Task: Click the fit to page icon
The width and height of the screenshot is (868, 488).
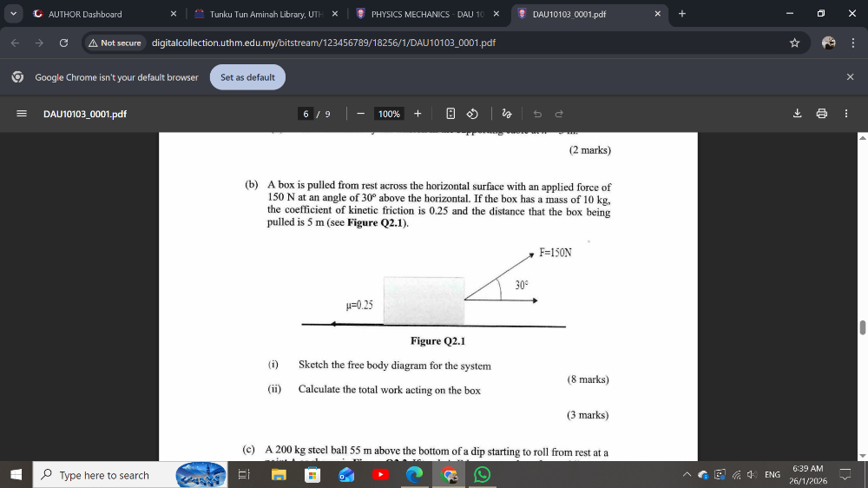Action: [450, 114]
